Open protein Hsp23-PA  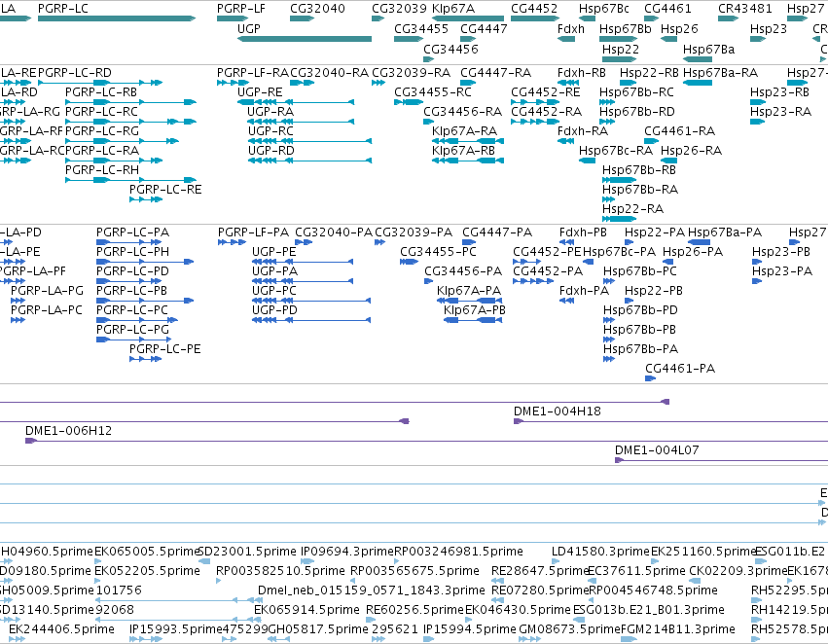[x=782, y=271]
